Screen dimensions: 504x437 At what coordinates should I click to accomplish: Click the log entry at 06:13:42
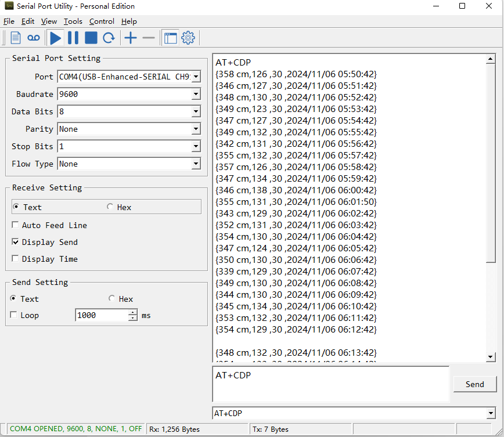296,352
